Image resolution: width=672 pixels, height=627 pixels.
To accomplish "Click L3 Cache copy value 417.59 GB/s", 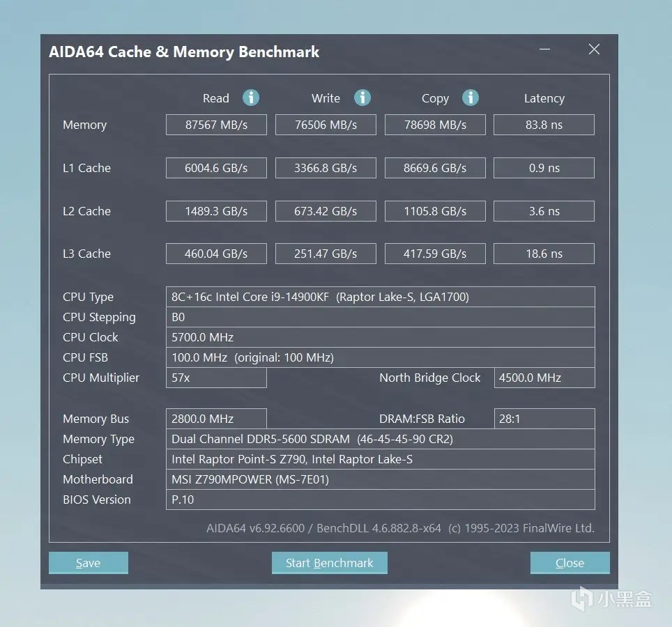I will point(435,254).
